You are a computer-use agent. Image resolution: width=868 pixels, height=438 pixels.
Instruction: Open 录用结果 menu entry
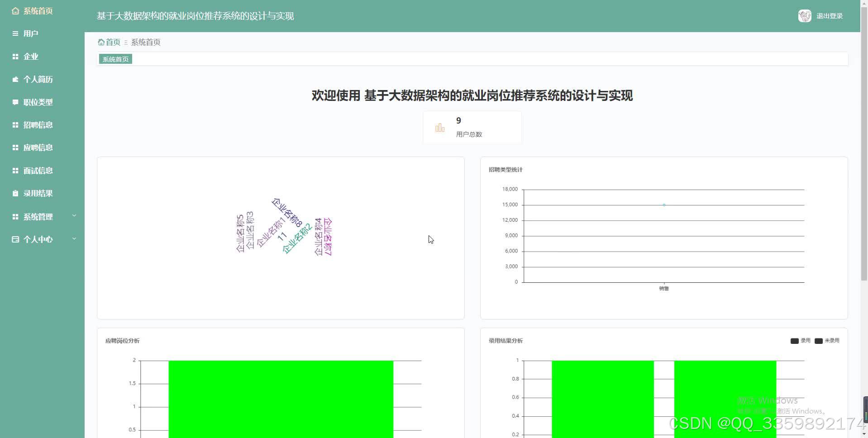(38, 193)
